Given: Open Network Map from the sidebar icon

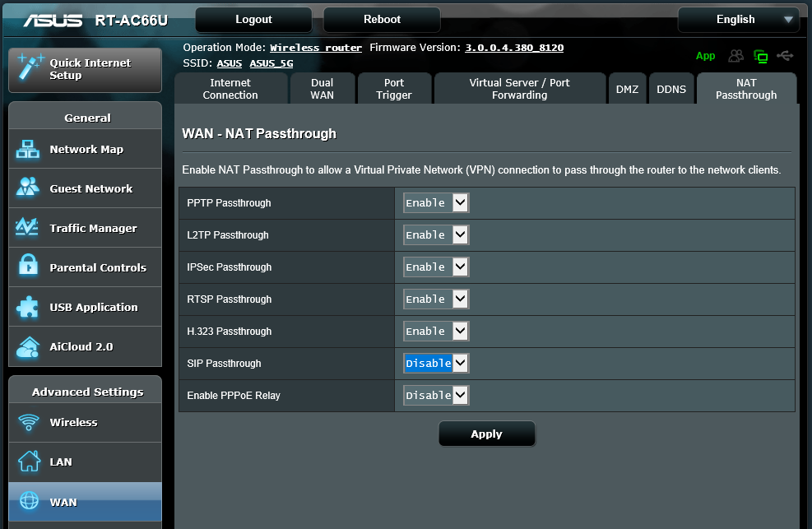Looking at the screenshot, I should [28, 150].
